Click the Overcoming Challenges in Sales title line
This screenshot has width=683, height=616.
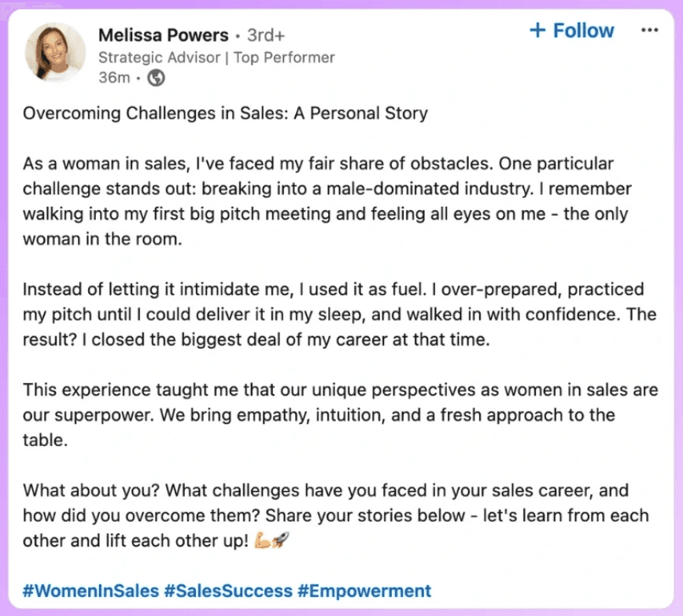225,113
